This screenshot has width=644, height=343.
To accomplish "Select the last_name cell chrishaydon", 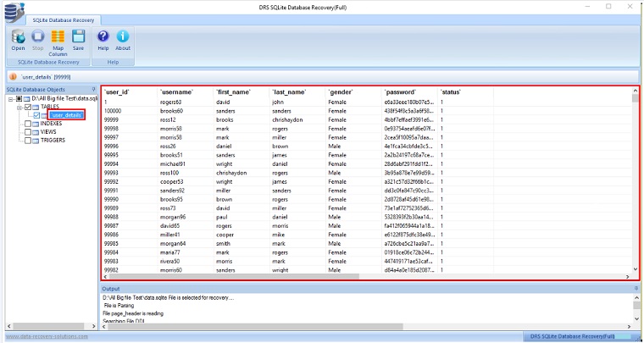I will [287, 119].
